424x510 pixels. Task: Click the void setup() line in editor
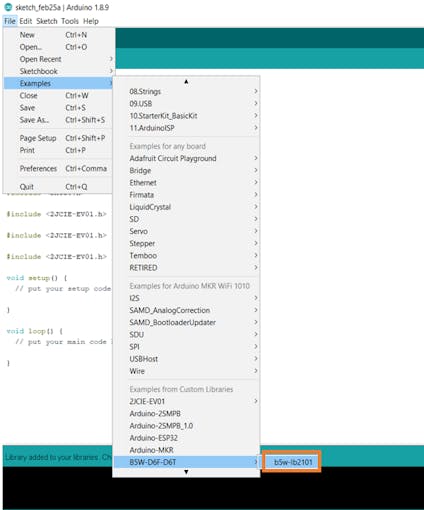37,278
